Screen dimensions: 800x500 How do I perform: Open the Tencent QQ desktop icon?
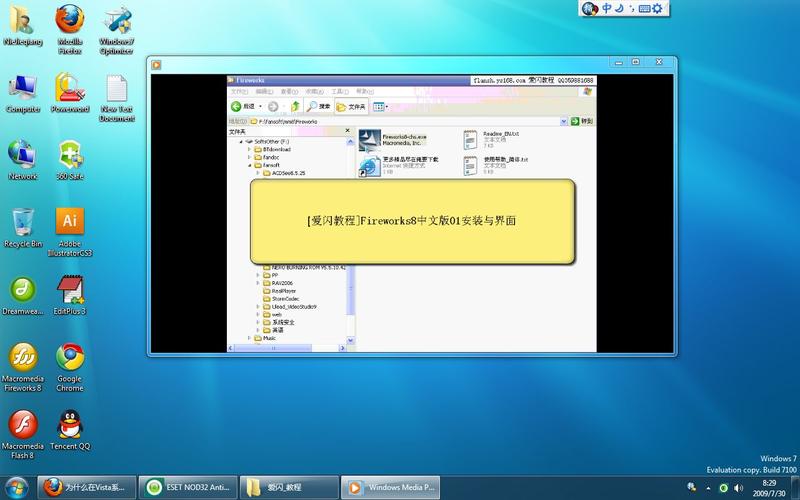click(70, 430)
